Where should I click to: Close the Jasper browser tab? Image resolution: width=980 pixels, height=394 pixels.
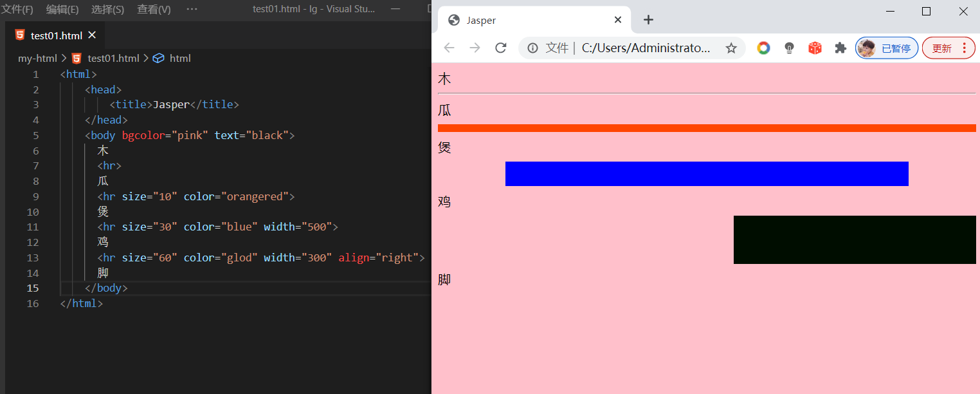[x=618, y=20]
